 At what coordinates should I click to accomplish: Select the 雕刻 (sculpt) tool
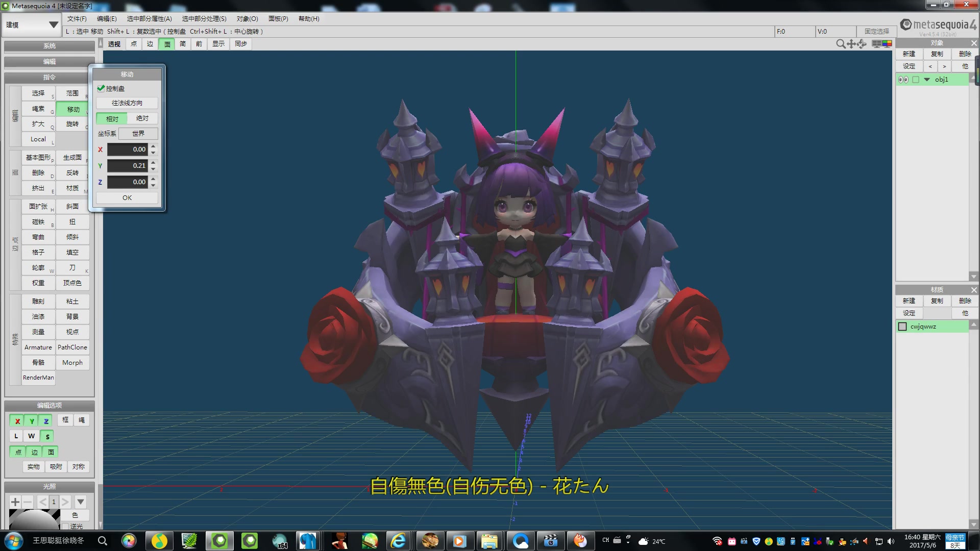(x=38, y=301)
